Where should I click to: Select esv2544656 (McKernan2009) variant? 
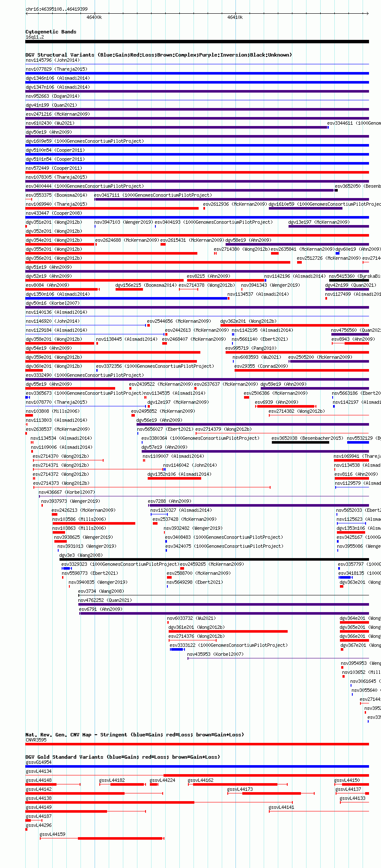click(x=179, y=321)
